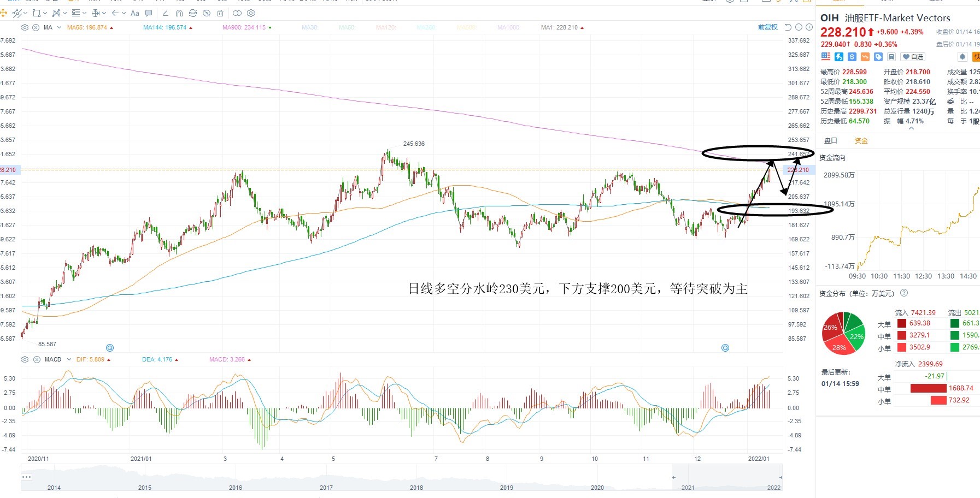Open chart settings gear in toolbar
The width and height of the screenshot is (980, 498).
pos(251,13)
